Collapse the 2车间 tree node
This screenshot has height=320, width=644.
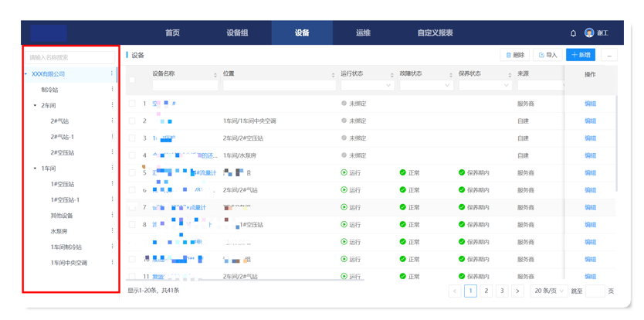coord(35,105)
